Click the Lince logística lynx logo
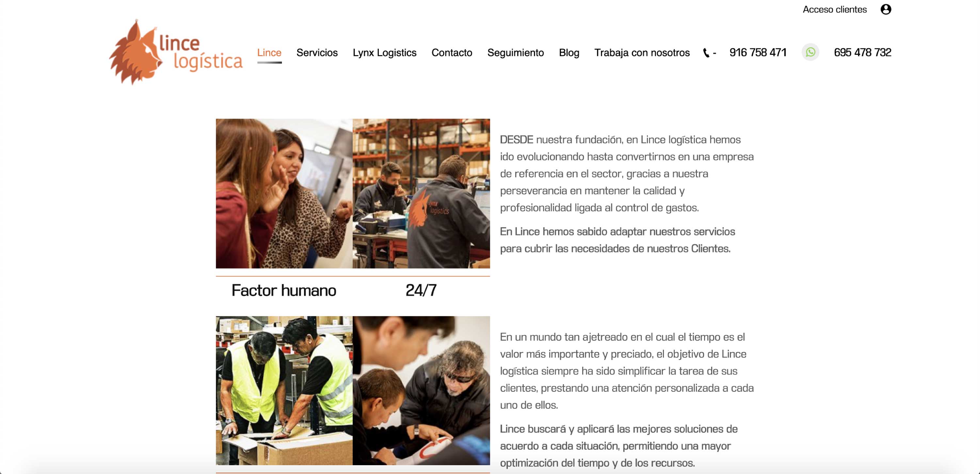 click(175, 52)
